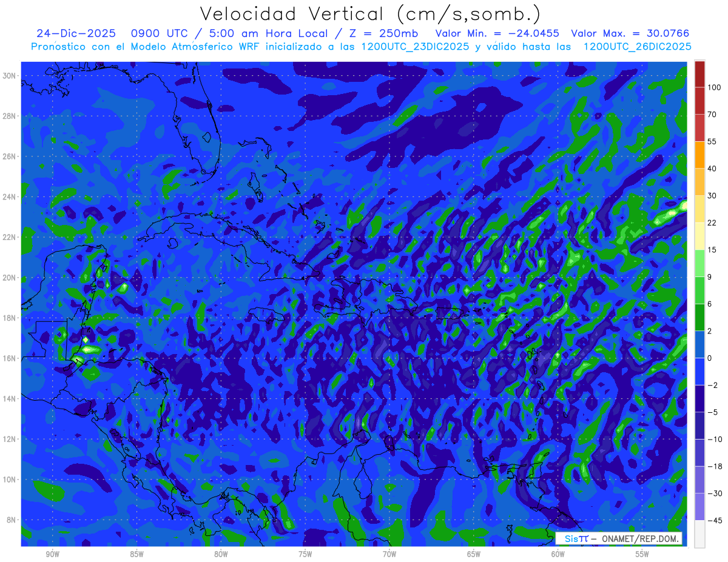Click the colorbar label '55'

pos(712,141)
